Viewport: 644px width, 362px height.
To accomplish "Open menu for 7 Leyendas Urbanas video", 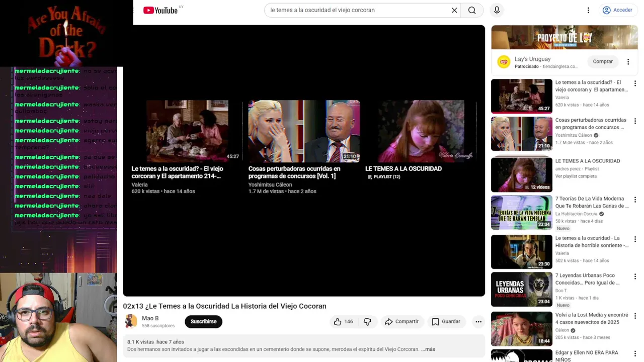I will point(635,277).
